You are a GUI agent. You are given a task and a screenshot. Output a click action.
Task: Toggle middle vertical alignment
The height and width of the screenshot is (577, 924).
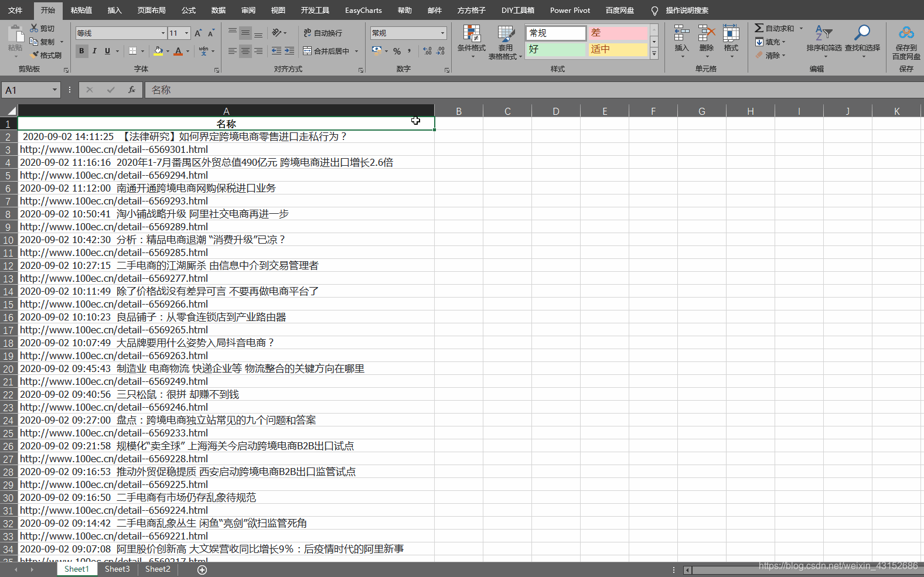pyautogui.click(x=246, y=32)
